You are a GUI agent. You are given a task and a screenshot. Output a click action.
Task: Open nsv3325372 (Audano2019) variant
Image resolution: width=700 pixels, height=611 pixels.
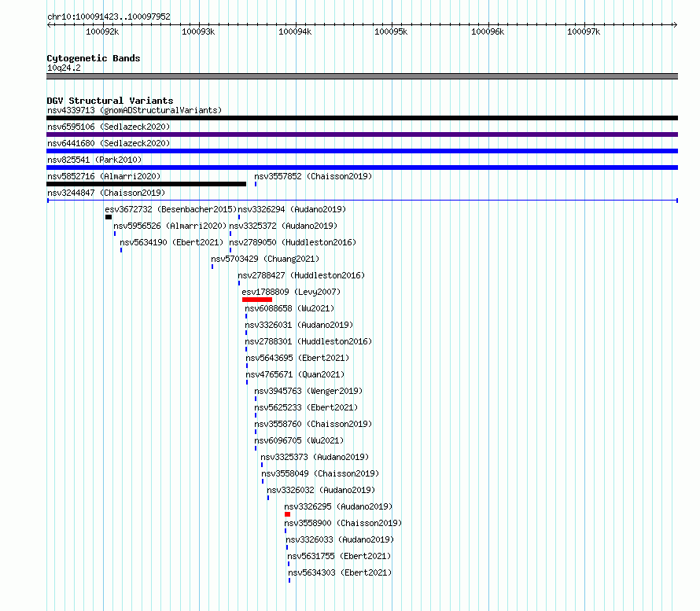click(283, 226)
